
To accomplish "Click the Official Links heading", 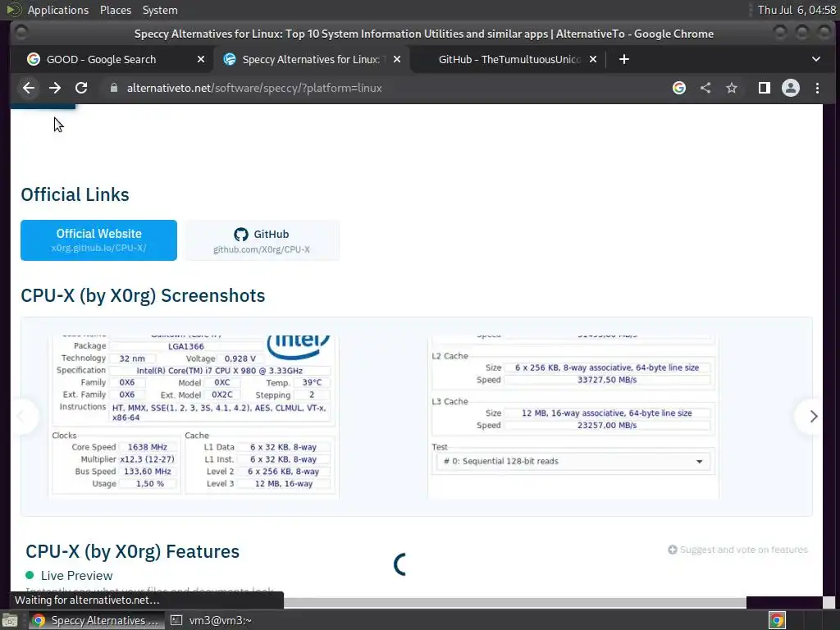I will click(75, 194).
